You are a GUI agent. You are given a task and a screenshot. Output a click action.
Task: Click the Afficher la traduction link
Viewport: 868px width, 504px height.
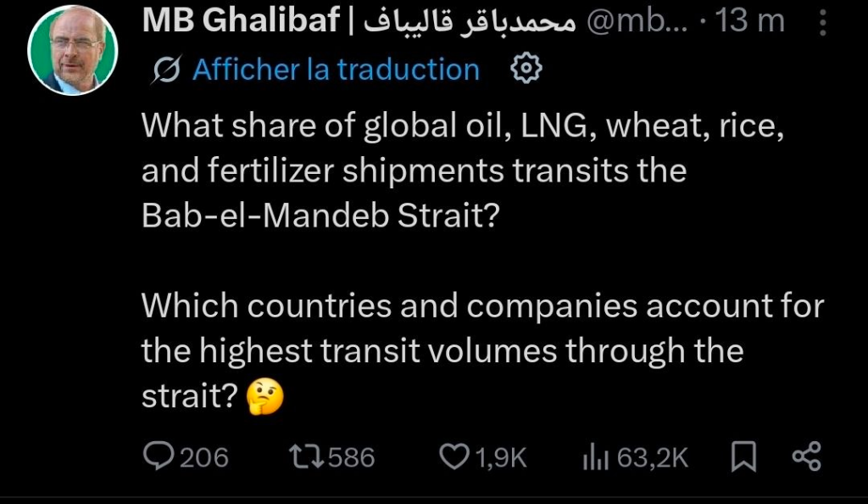(336, 70)
